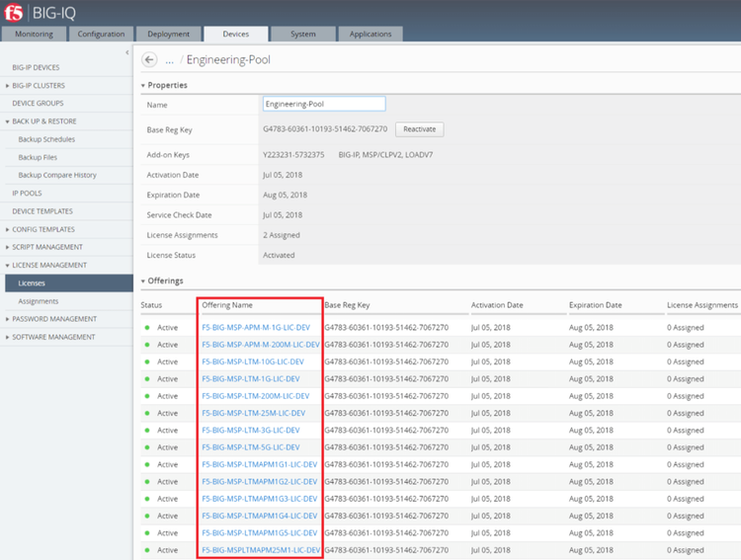The image size is (741, 560).
Task: Collapse Back Up & Restore section
Action: pyautogui.click(x=43, y=121)
